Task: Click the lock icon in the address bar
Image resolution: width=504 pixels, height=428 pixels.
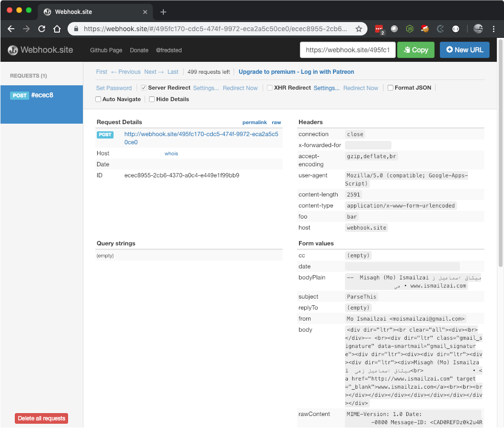Action: click(76, 29)
